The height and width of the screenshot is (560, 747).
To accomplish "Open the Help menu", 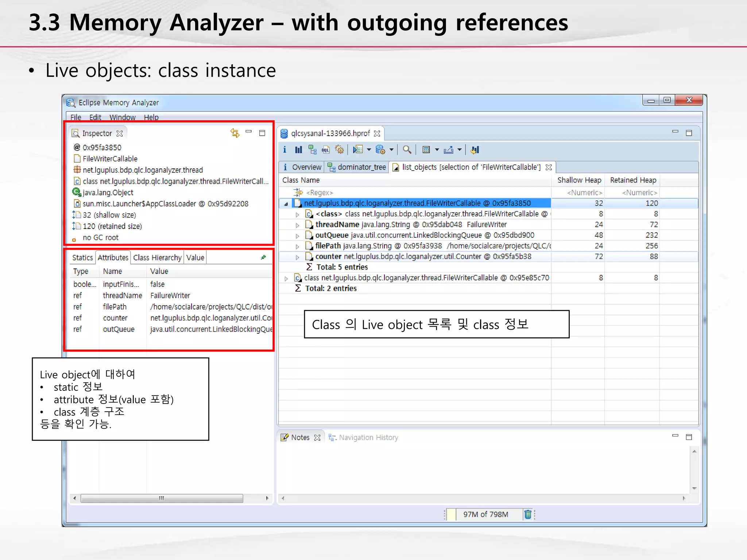I will click(x=151, y=117).
